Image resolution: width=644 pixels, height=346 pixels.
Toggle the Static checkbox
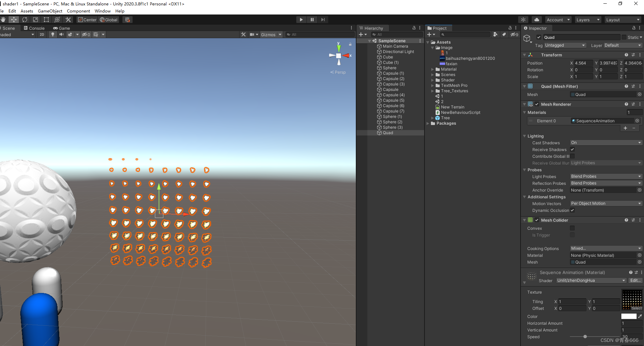pyautogui.click(x=624, y=37)
